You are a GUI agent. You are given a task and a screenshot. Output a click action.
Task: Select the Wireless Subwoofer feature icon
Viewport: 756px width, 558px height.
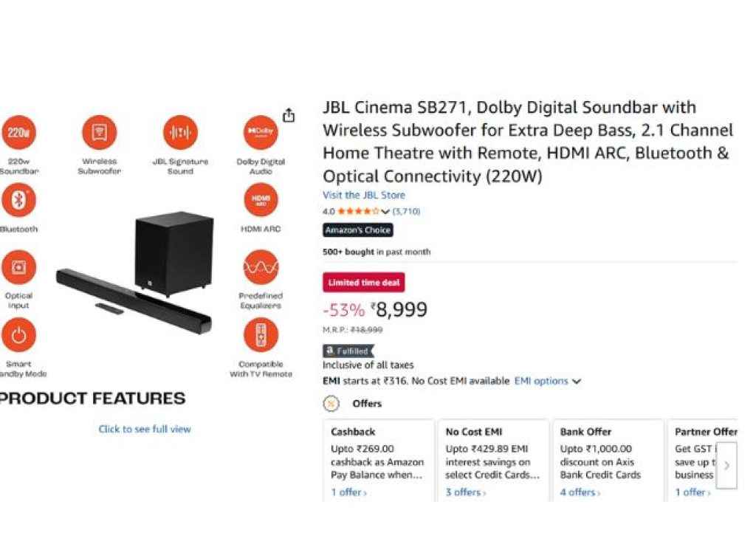click(98, 134)
